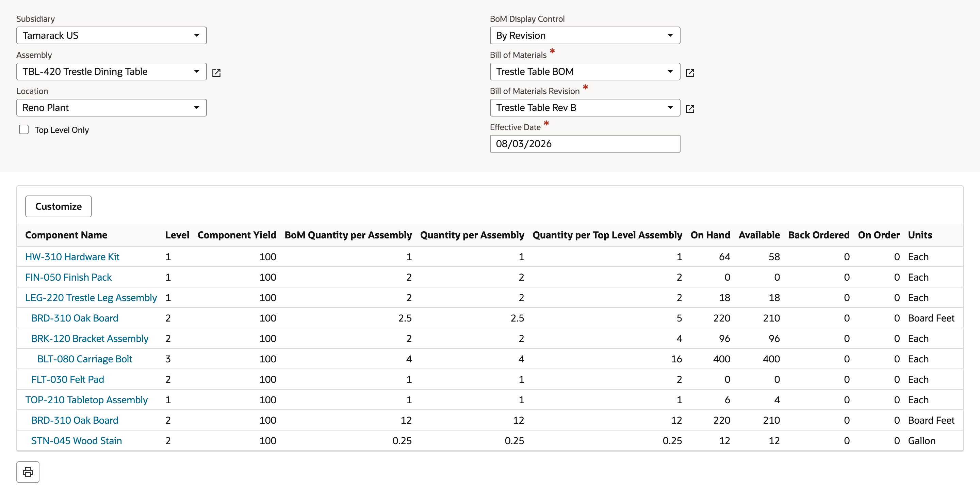The height and width of the screenshot is (500, 980).
Task: Open the Subsidiary dropdown showing Tamarack US
Action: point(112,35)
